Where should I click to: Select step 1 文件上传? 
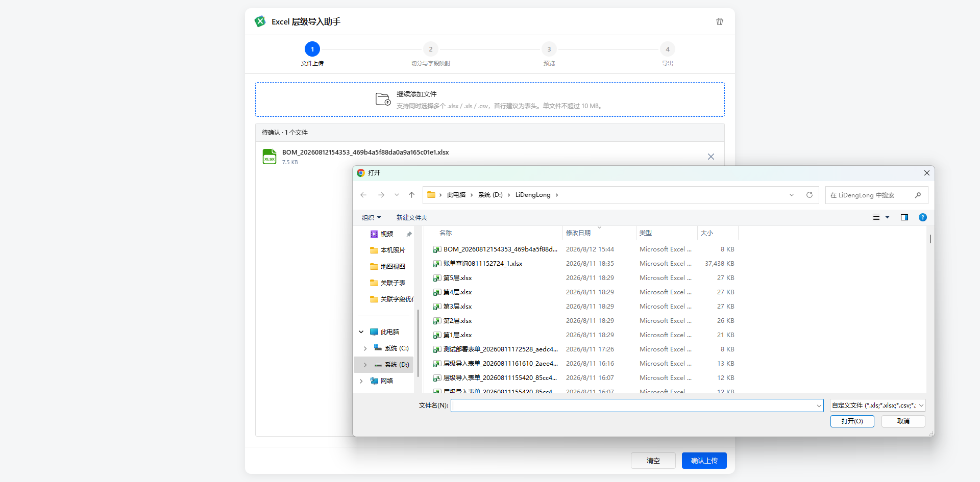click(x=312, y=54)
